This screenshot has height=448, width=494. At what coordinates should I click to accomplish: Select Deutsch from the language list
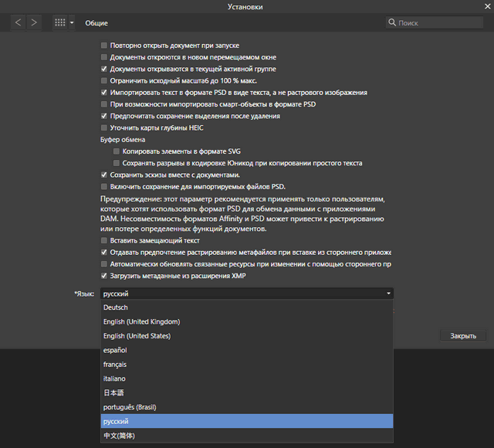[116, 307]
